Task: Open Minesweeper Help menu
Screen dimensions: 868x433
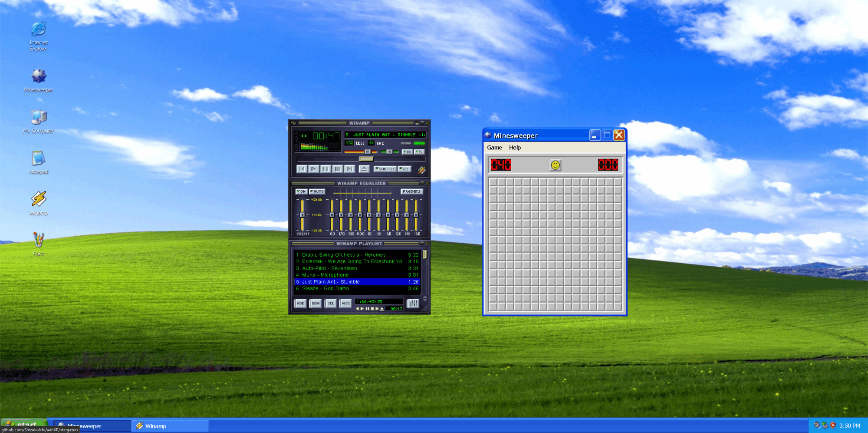Action: pyautogui.click(x=515, y=148)
